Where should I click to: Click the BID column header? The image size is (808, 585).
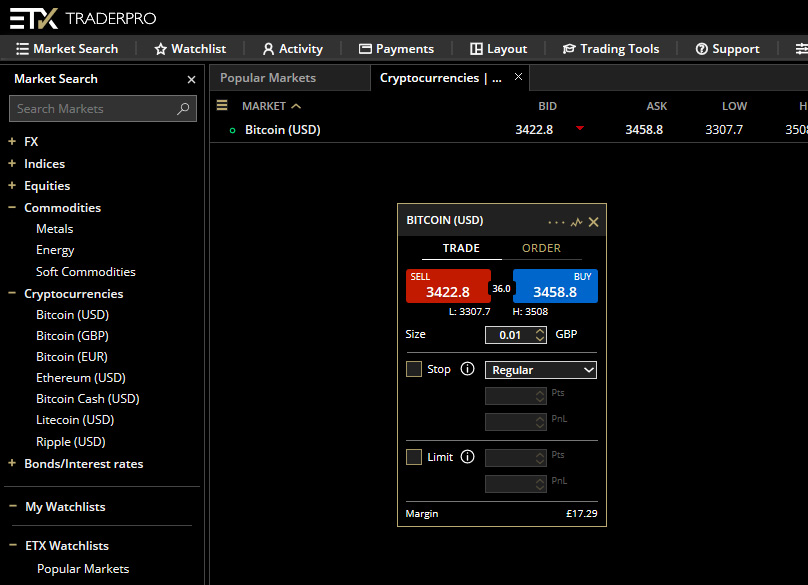(547, 106)
